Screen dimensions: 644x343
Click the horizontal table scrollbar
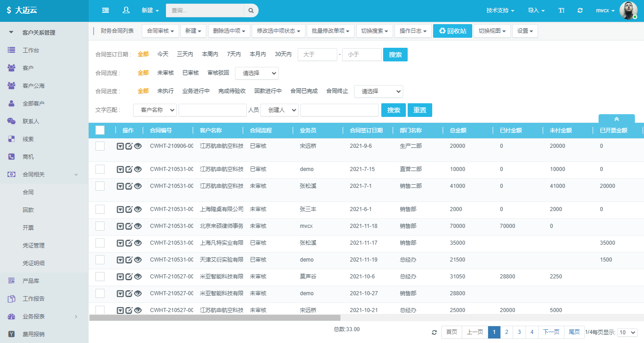[x=215, y=318]
